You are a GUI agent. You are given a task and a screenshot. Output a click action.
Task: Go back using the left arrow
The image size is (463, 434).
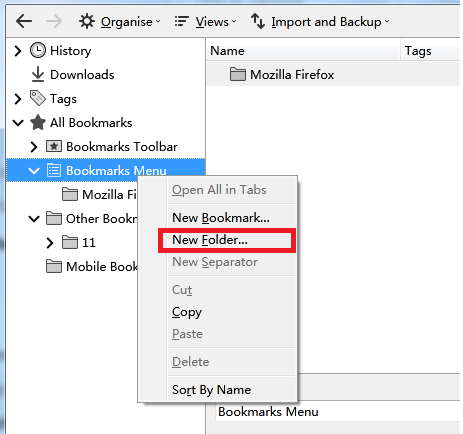point(24,22)
